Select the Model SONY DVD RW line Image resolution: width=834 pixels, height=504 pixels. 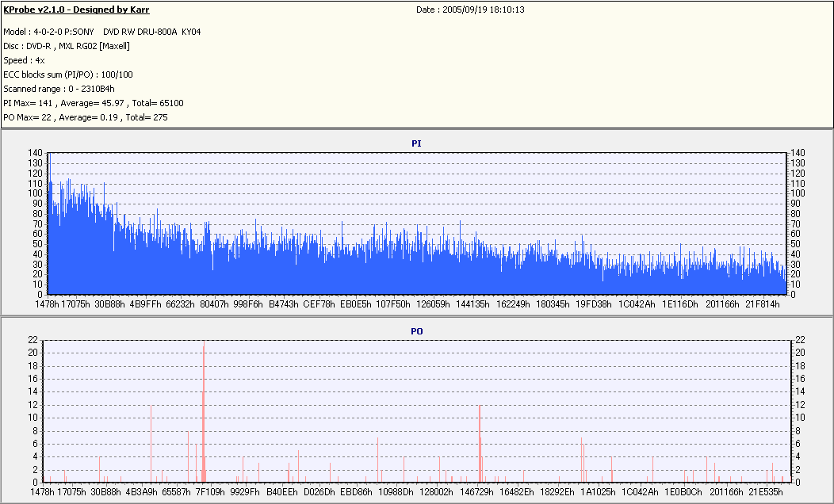tap(102, 32)
